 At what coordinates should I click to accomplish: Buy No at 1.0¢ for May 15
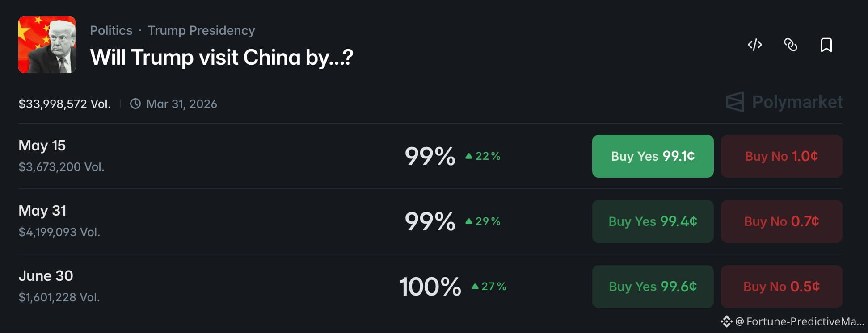pyautogui.click(x=781, y=156)
